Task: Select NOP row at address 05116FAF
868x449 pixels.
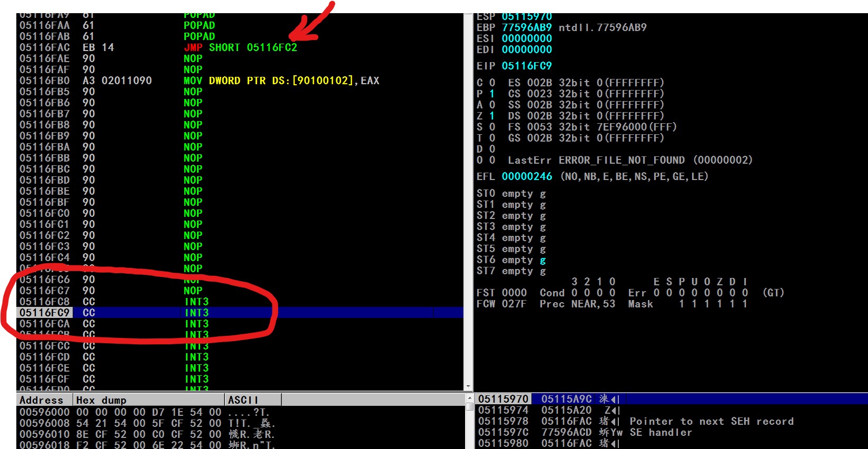Action: [x=240, y=69]
